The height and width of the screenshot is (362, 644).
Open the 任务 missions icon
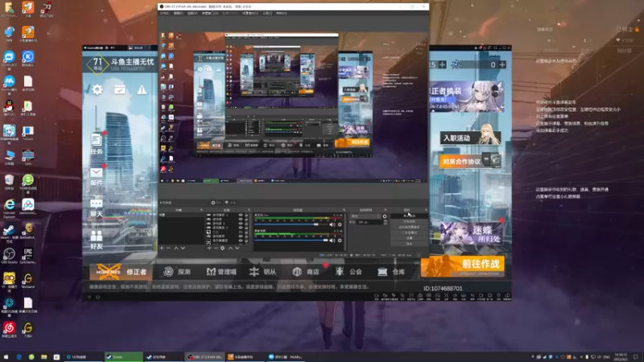pyautogui.click(x=97, y=144)
